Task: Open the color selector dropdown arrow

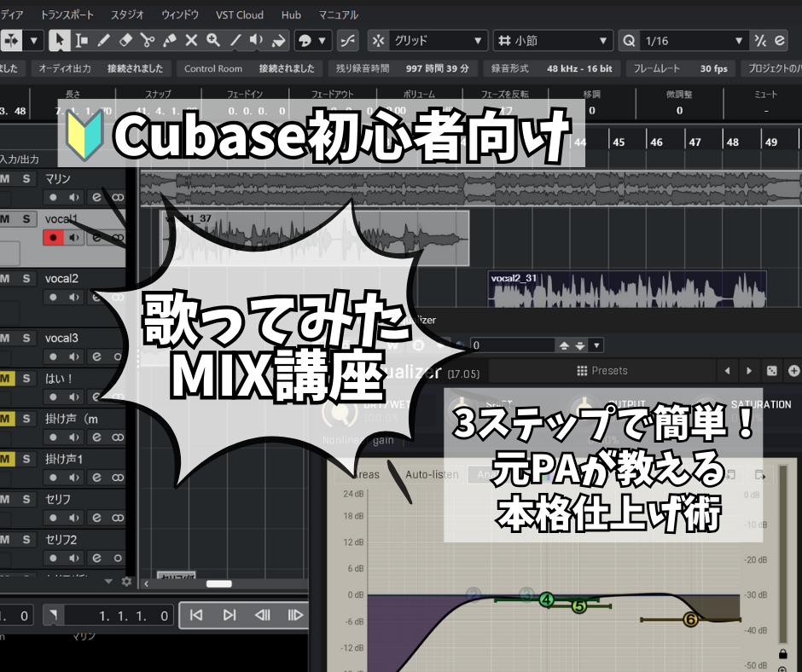Action: pyautogui.click(x=323, y=40)
